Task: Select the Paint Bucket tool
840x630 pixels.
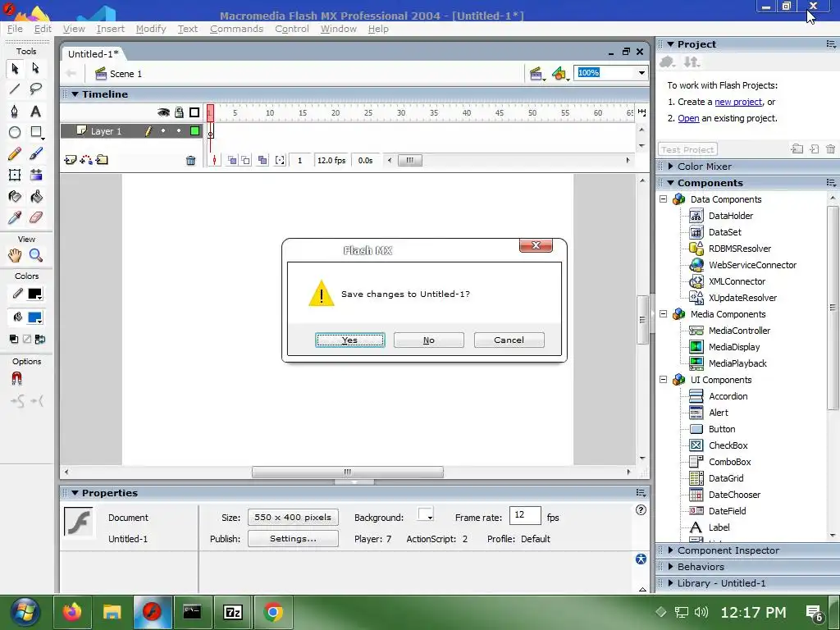Action: [x=36, y=197]
